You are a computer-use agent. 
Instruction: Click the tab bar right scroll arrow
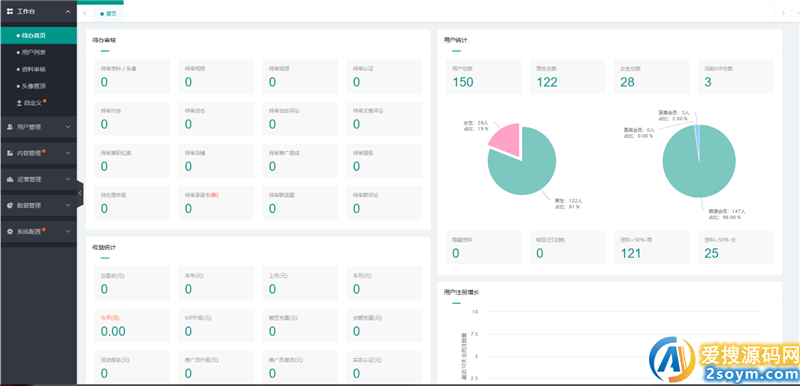[783, 14]
